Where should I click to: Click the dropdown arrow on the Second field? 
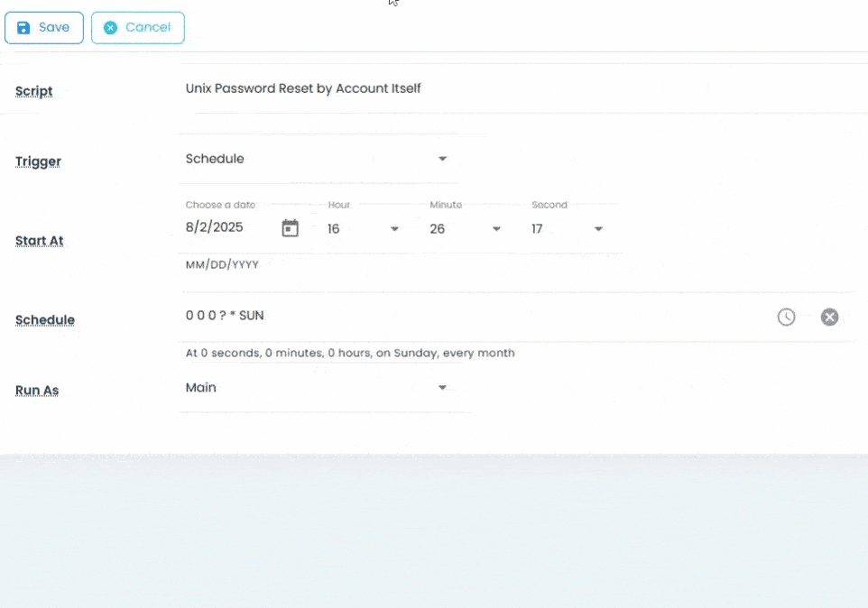[598, 229]
